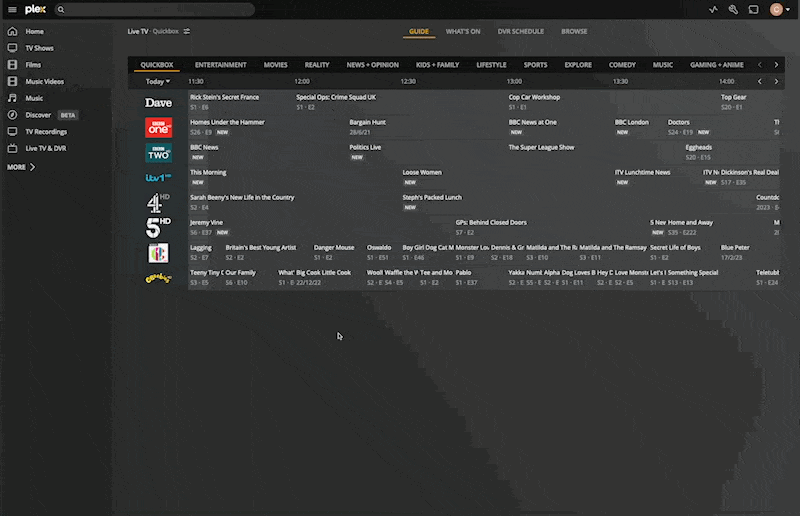
Task: Open the activity pulse icon
Action: pyautogui.click(x=713, y=9)
